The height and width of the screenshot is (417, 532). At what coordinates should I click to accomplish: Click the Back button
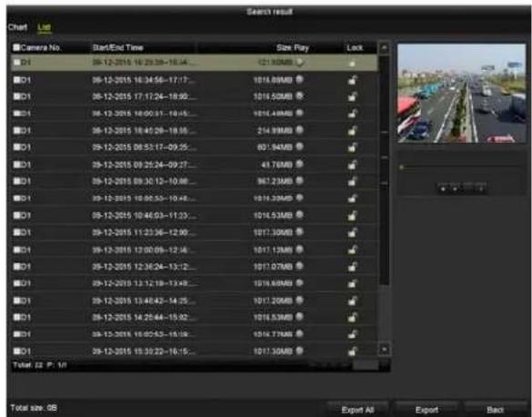(495, 410)
